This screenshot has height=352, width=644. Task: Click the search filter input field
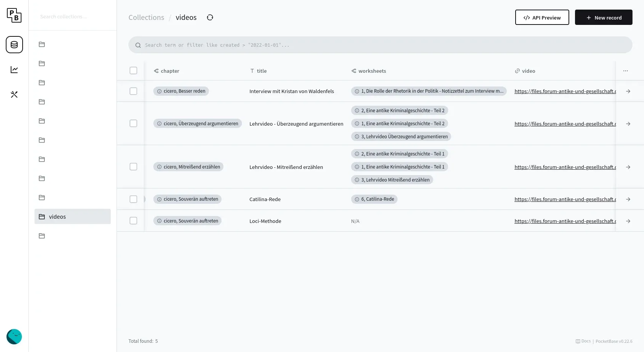pyautogui.click(x=380, y=45)
